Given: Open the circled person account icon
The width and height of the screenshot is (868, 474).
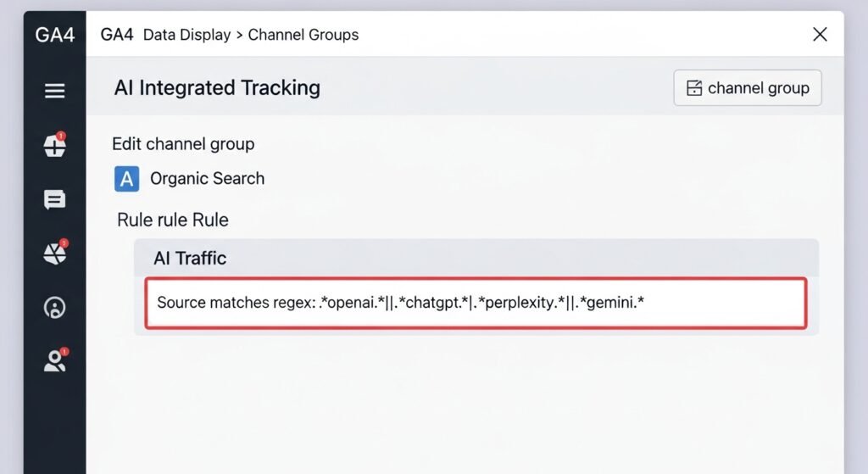Looking at the screenshot, I should click(55, 307).
